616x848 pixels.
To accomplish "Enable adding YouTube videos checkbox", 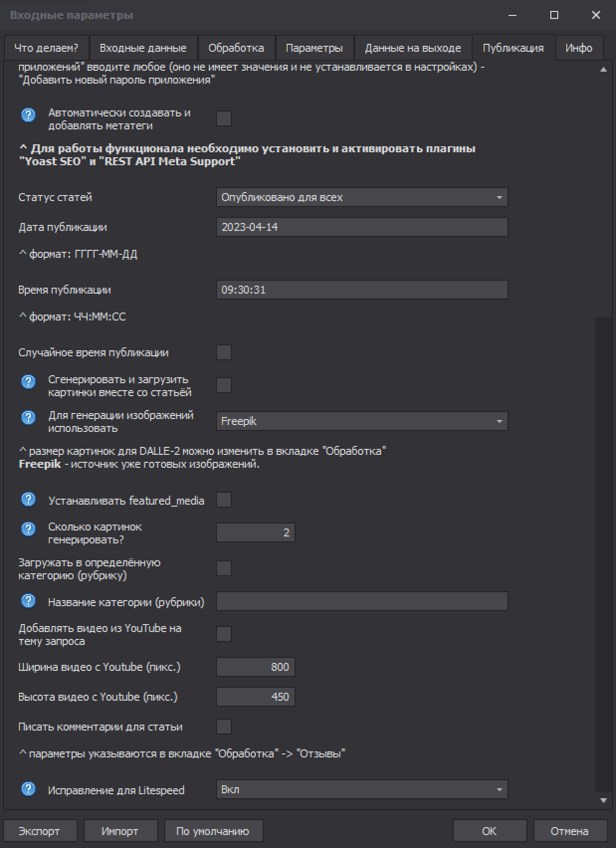I will point(224,634).
